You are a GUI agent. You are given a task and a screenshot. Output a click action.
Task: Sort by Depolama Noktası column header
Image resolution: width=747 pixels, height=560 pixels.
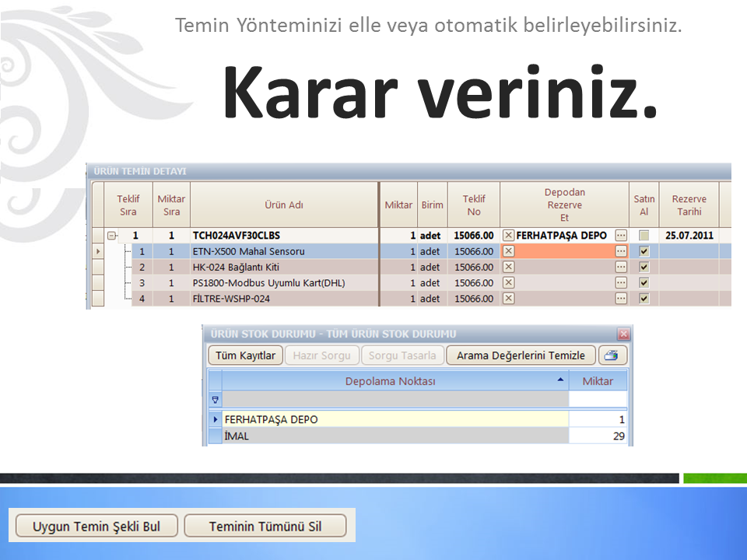coord(390,381)
